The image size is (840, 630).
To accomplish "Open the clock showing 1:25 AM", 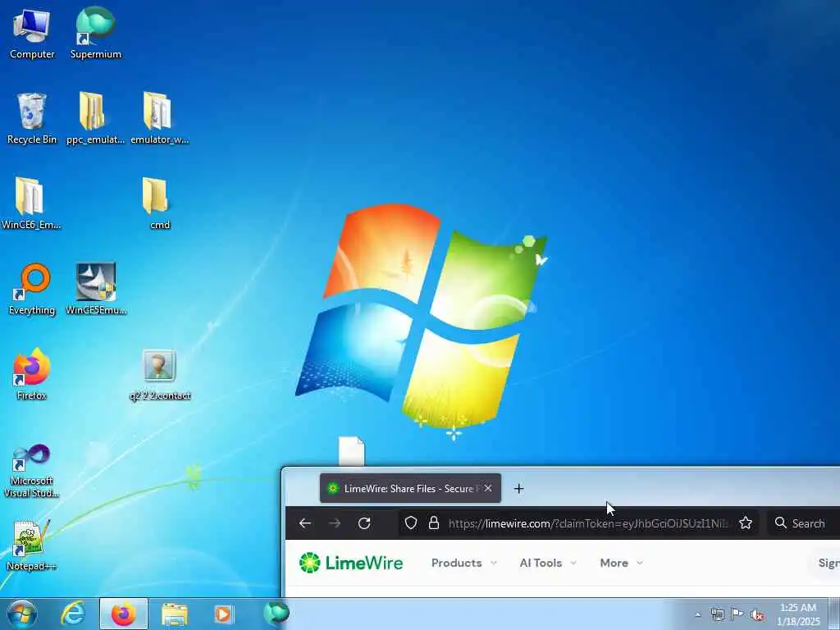I will [x=798, y=614].
